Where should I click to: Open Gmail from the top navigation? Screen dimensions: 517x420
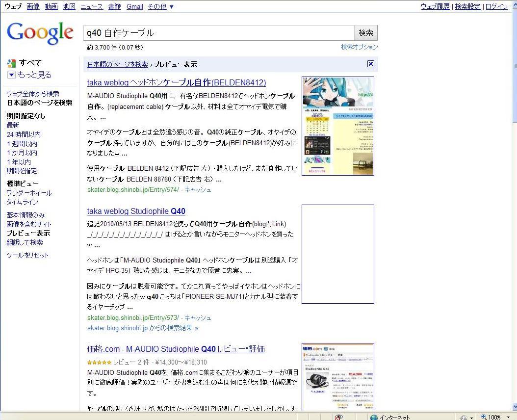coord(135,6)
